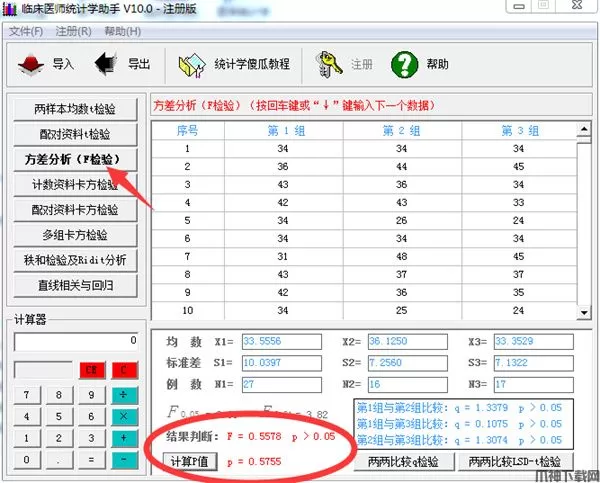Click the calculator minus (−) key

point(124,460)
